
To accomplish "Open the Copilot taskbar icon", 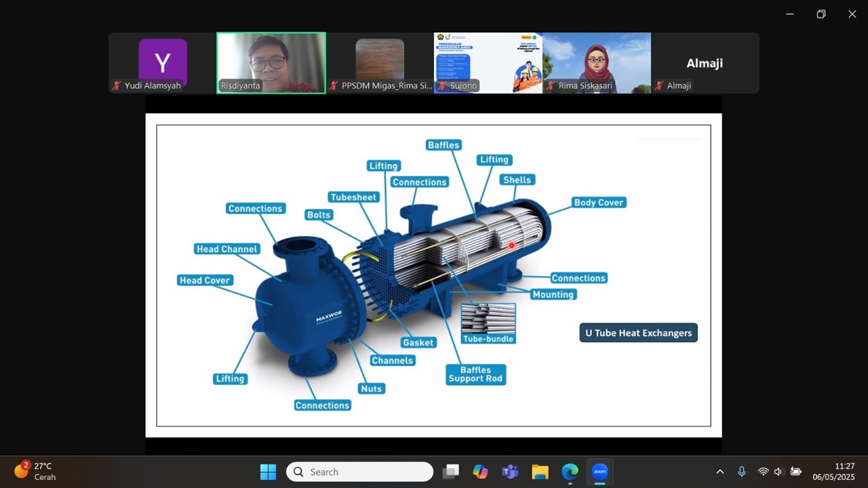I will click(x=480, y=472).
